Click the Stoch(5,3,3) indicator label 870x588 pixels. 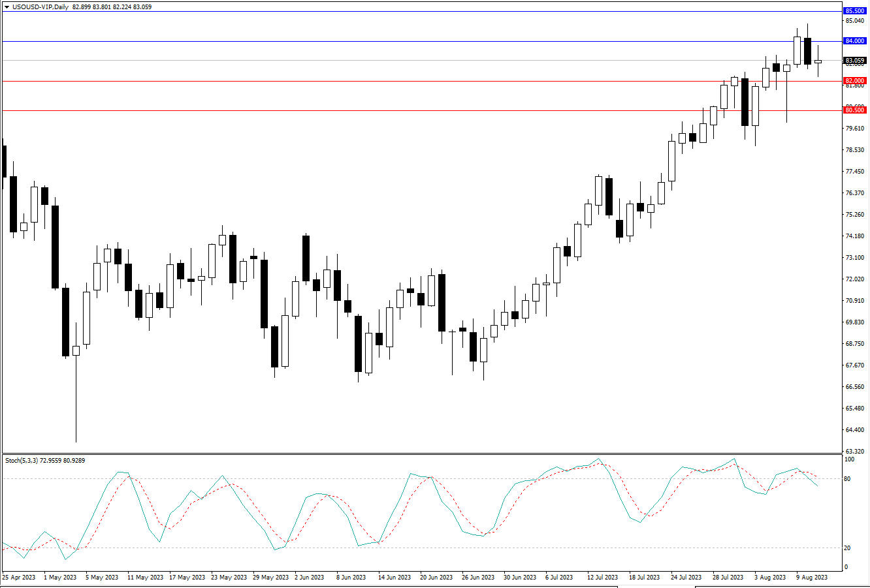(x=23, y=461)
